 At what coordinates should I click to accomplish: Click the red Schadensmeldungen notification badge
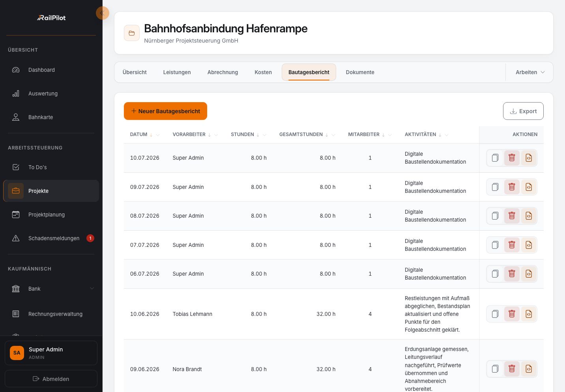pos(90,238)
